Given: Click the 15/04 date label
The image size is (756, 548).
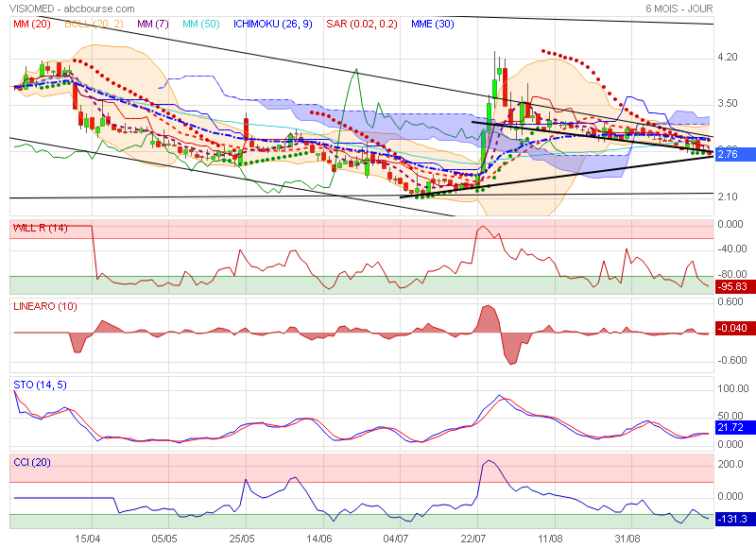Looking at the screenshot, I should (87, 539).
